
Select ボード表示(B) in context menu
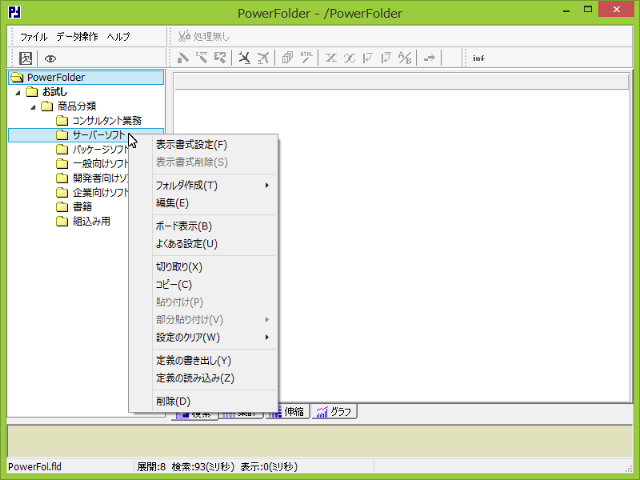coord(215,226)
